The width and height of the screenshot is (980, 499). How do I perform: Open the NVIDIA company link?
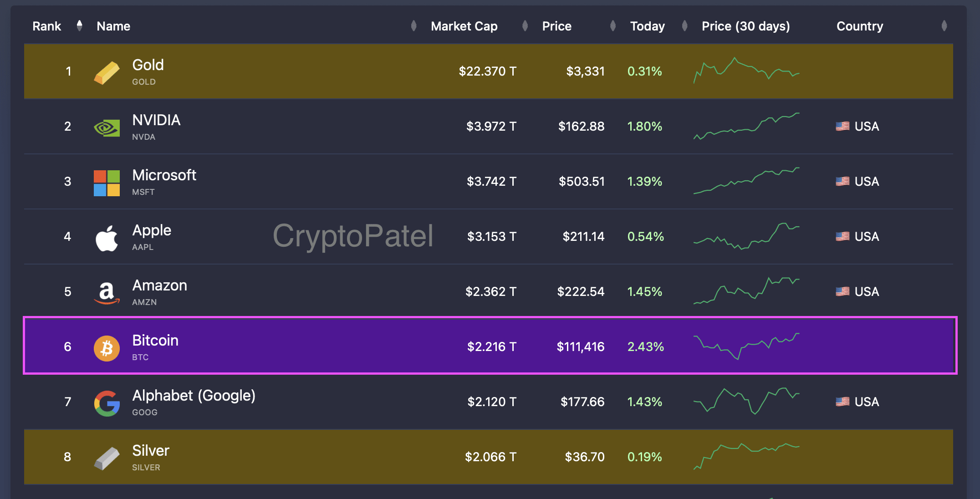tap(156, 120)
